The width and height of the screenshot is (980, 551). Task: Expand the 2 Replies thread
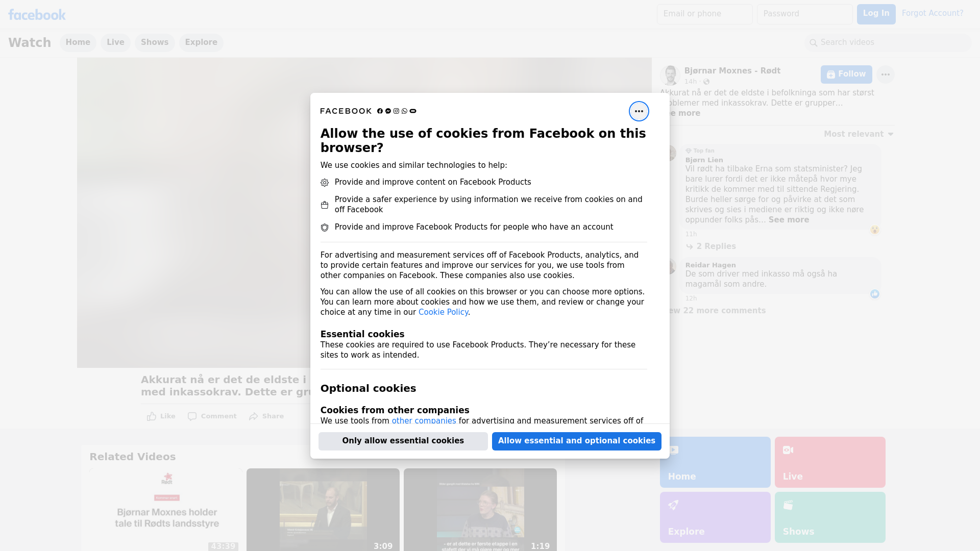point(716,246)
